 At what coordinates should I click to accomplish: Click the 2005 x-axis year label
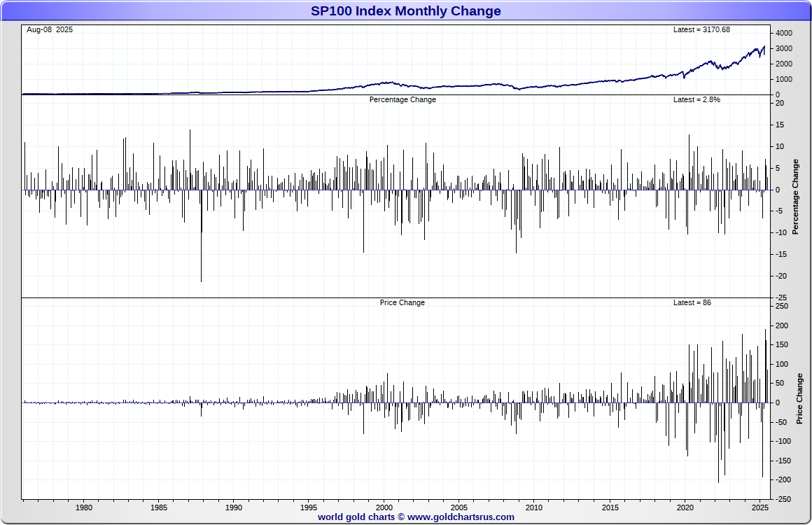point(458,507)
